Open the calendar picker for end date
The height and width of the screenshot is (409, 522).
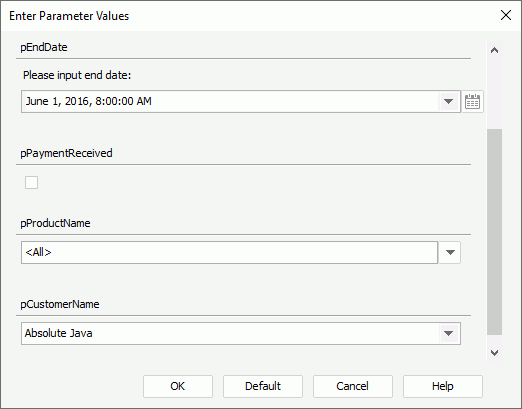click(472, 101)
